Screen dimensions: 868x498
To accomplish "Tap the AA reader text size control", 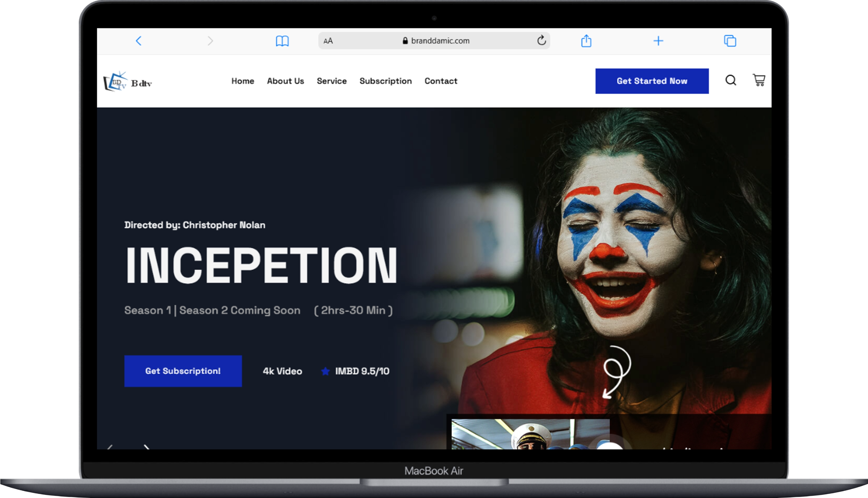I will [x=328, y=41].
